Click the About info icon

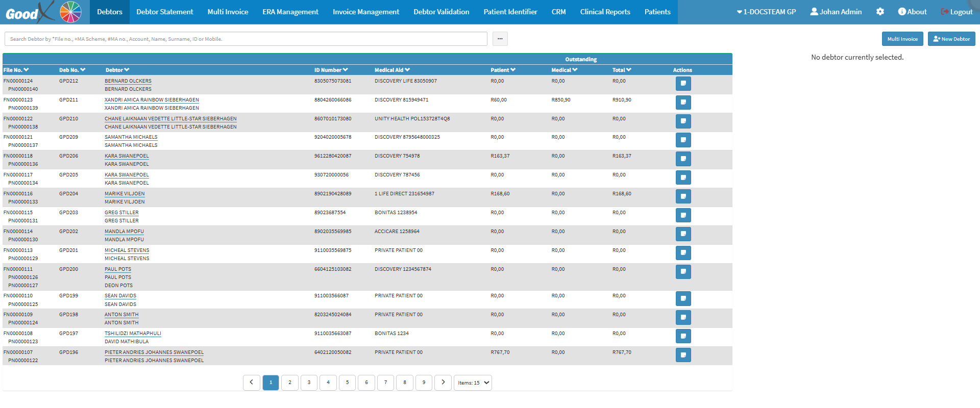[x=902, y=12]
